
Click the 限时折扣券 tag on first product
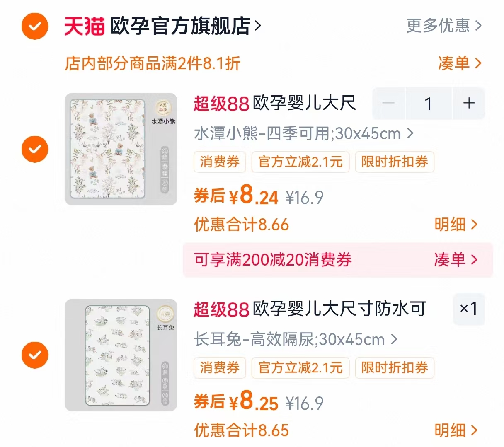coord(394,162)
